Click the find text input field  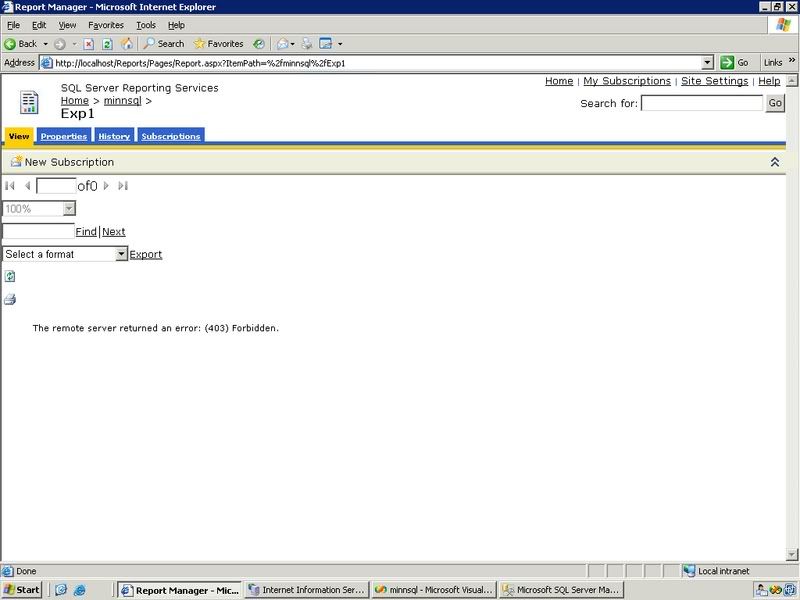coord(39,231)
